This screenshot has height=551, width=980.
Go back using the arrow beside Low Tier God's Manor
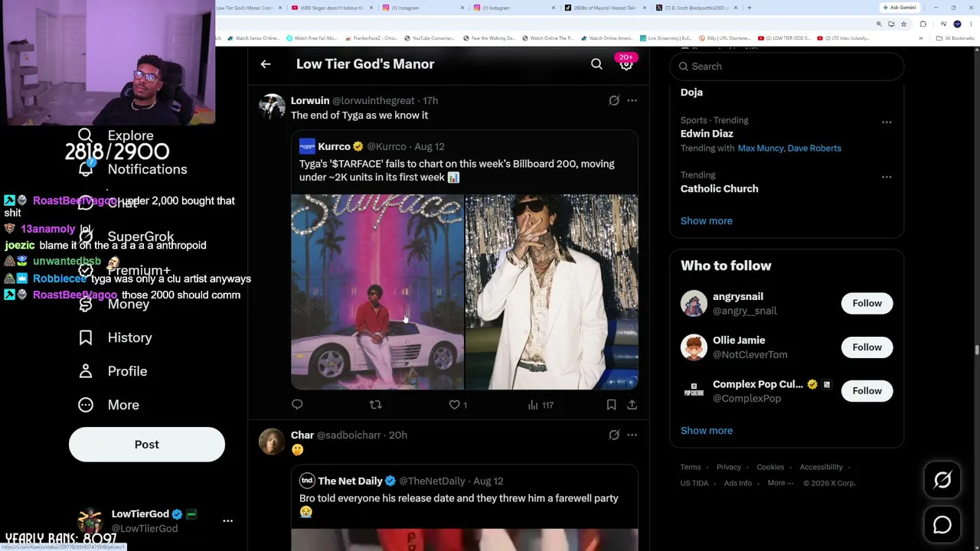(x=266, y=64)
